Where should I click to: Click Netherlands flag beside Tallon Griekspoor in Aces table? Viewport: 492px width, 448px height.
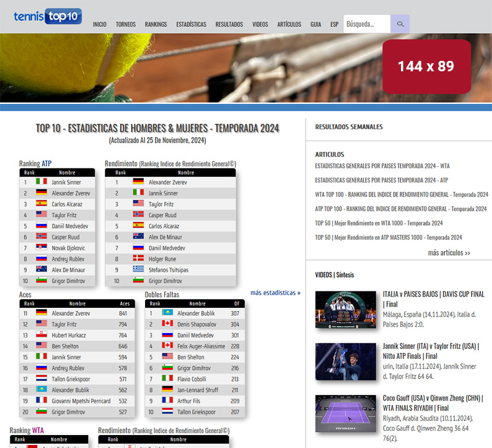click(41, 379)
